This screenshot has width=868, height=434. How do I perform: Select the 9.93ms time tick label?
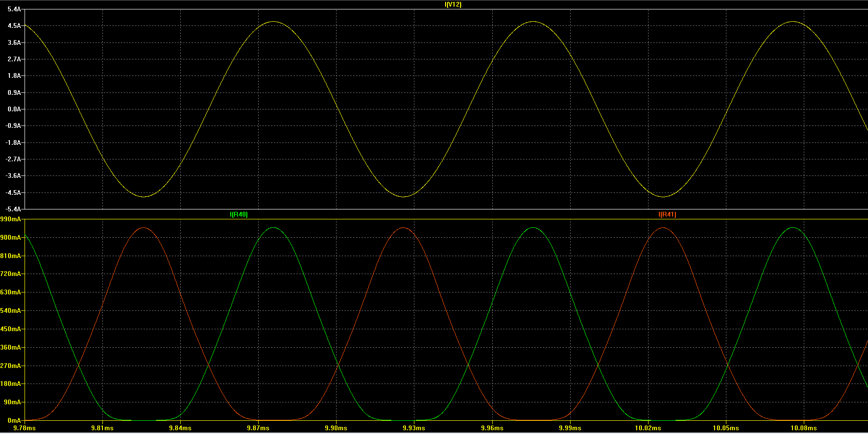(x=414, y=428)
